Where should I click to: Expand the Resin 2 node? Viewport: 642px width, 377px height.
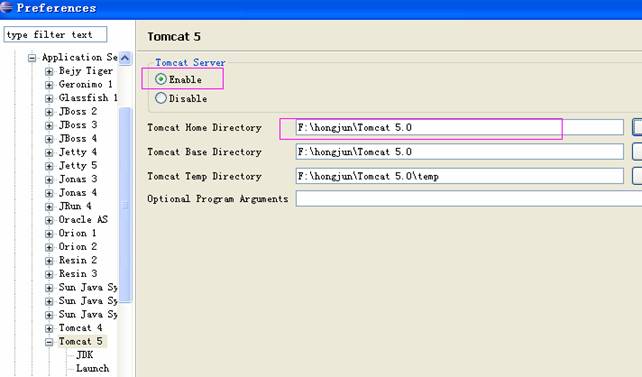49,260
